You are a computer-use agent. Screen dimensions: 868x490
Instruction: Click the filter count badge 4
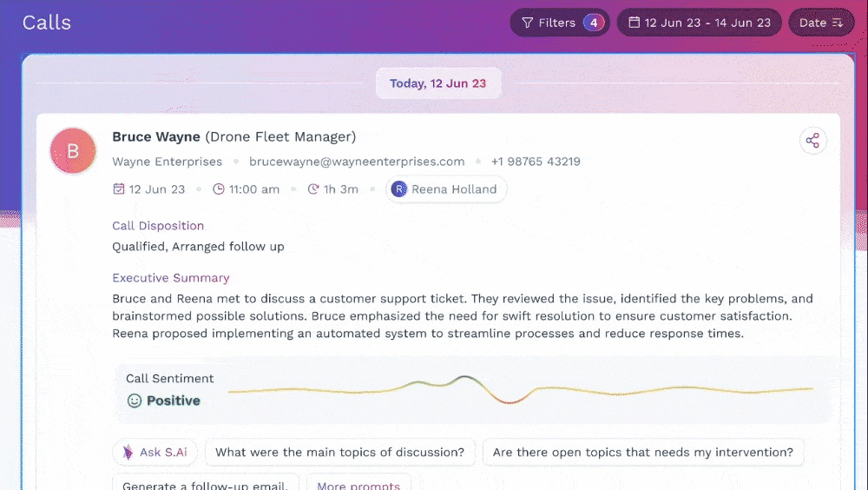tap(594, 23)
